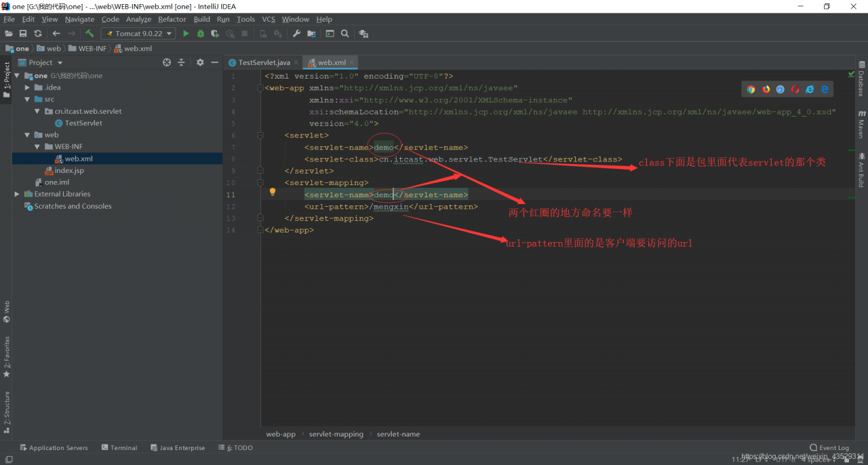Fold the servlet-mapping tag in gutter
Viewport: 868px width, 465px height.
coord(260,183)
